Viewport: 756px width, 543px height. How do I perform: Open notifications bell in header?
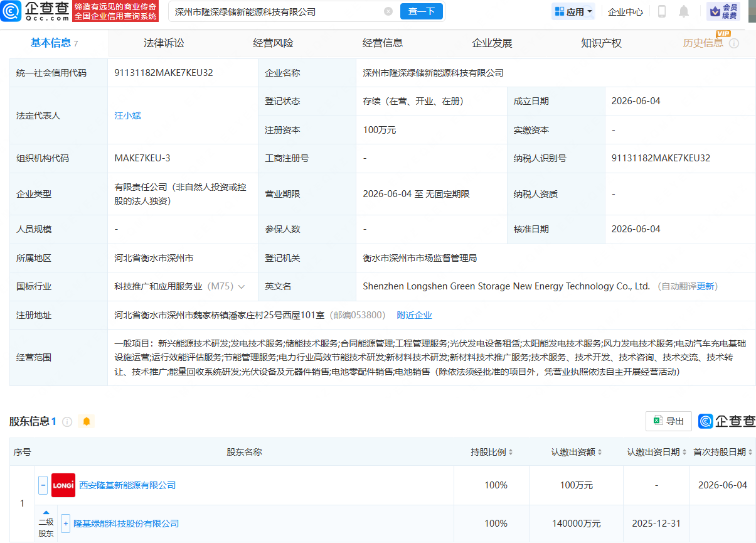click(x=684, y=11)
